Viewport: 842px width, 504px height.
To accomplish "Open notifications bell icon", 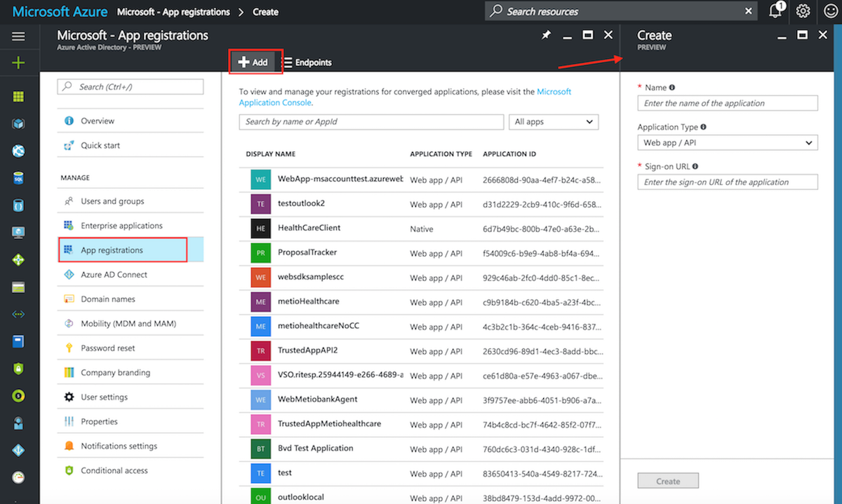I will click(x=776, y=11).
